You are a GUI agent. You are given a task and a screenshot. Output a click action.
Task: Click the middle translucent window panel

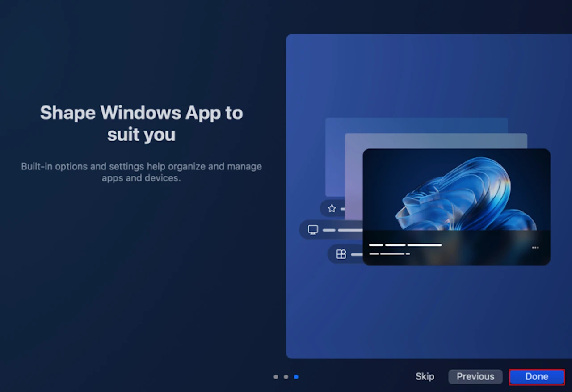pos(436,141)
